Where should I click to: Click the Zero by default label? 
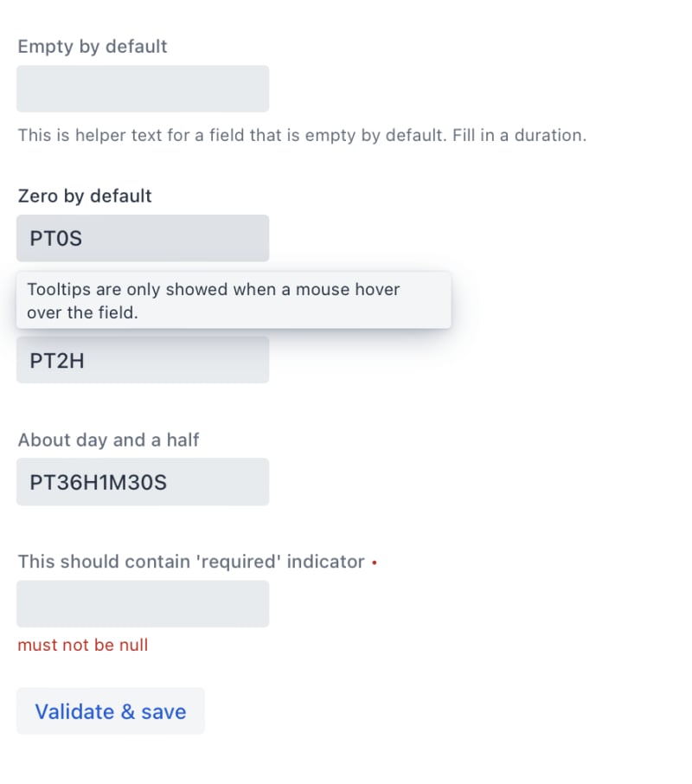click(85, 196)
